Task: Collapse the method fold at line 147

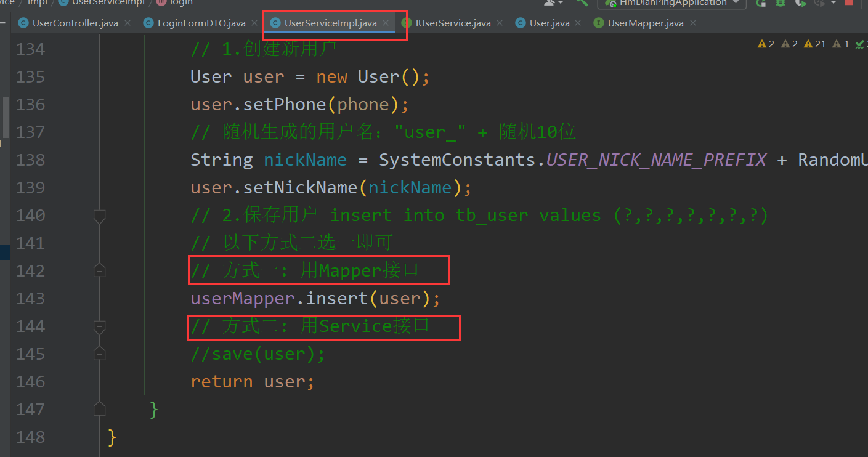Action: [99, 409]
